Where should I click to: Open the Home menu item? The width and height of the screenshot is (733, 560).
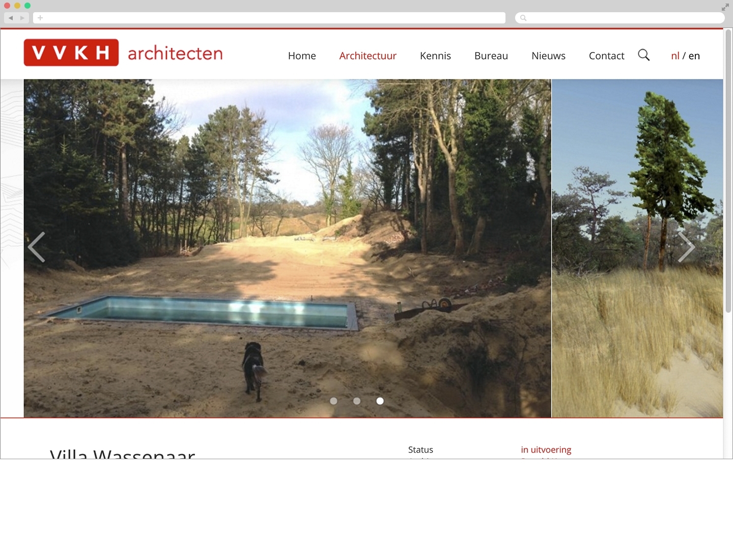tap(302, 56)
